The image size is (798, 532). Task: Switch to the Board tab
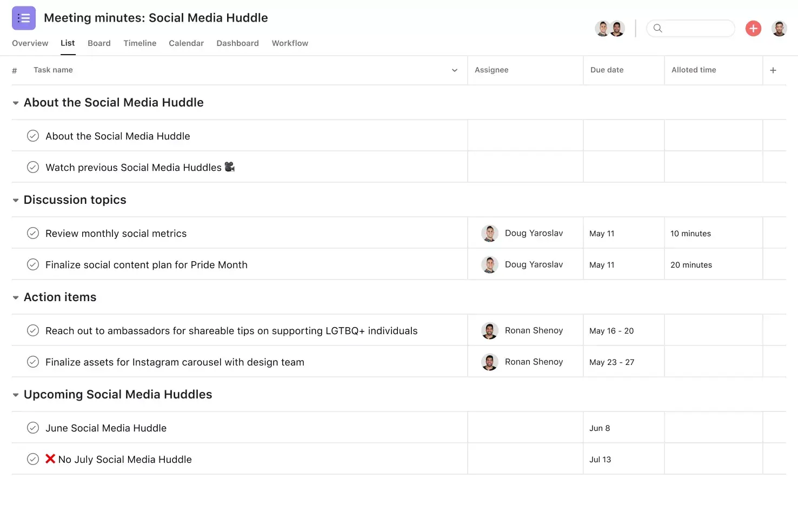(99, 43)
